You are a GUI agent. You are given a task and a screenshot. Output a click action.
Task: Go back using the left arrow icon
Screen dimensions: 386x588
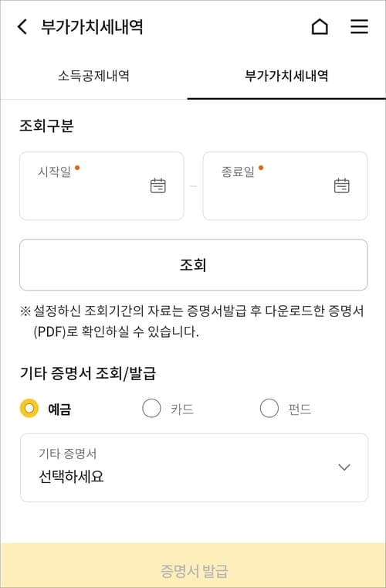click(x=22, y=27)
